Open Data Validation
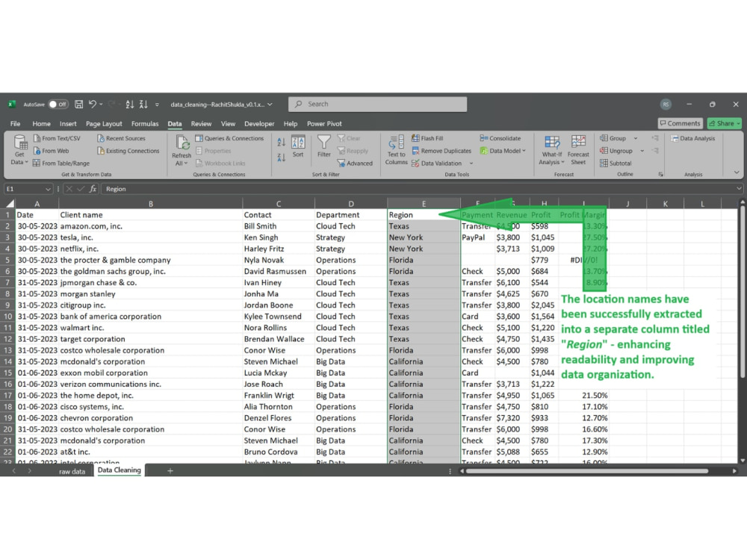 [x=436, y=163]
